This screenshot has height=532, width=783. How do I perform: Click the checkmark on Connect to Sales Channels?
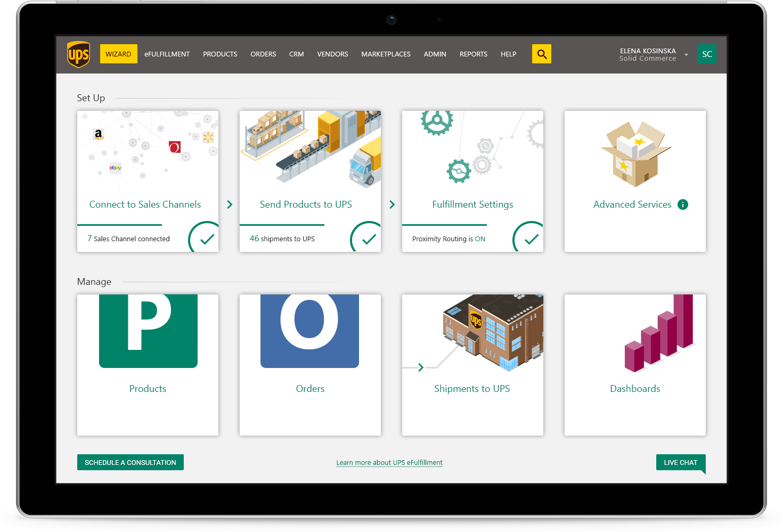[207, 240]
